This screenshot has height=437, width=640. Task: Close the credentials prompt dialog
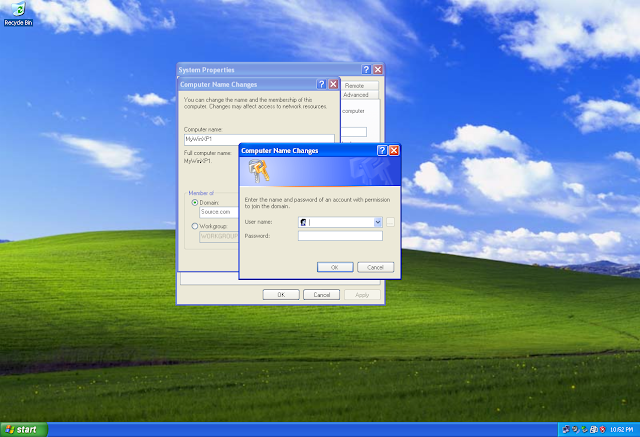pyautogui.click(x=394, y=151)
